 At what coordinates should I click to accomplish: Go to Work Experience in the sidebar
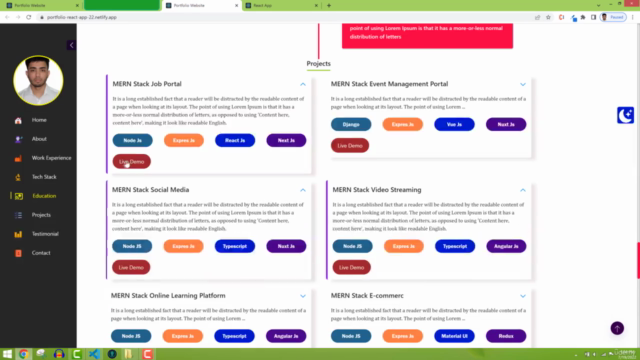click(51, 158)
